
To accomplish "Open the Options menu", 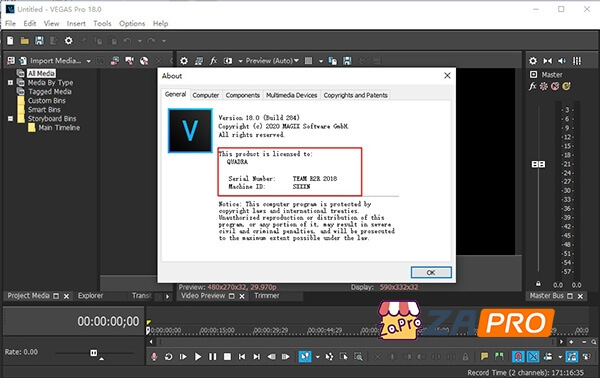I will pyautogui.click(x=132, y=23).
